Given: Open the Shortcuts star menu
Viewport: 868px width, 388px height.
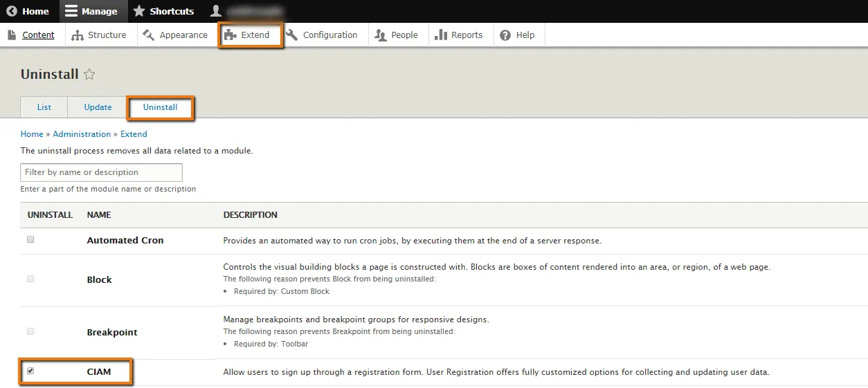Looking at the screenshot, I should tap(139, 11).
